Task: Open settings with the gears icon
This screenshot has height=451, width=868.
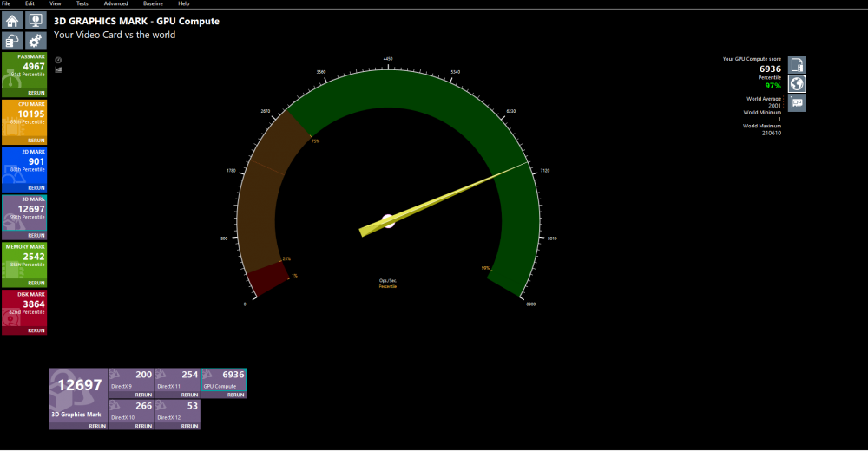Action: click(36, 40)
